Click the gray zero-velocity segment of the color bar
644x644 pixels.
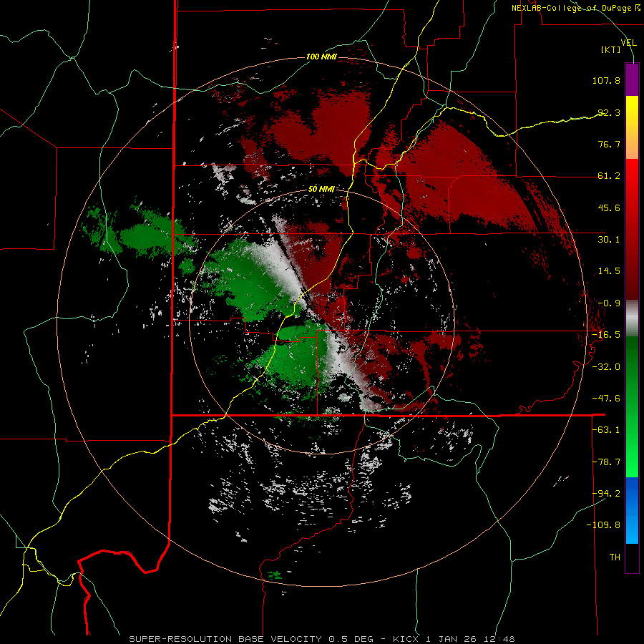click(x=632, y=318)
